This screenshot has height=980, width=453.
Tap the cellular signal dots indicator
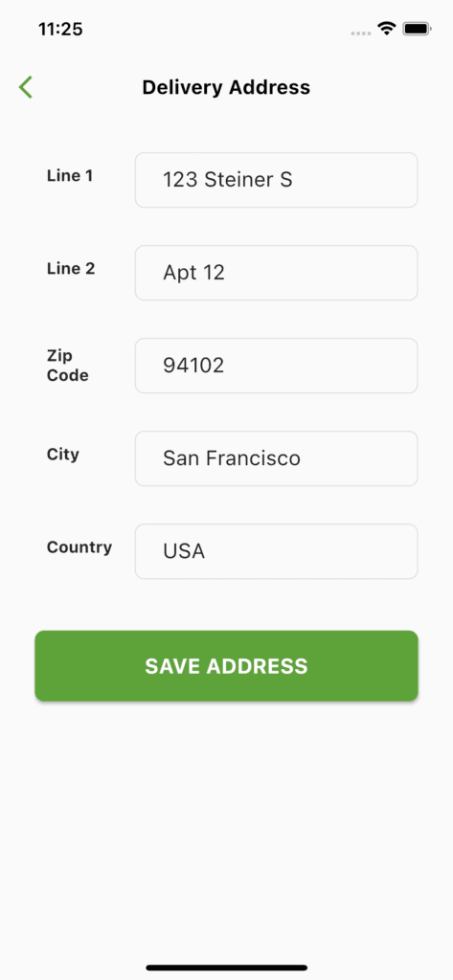pyautogui.click(x=361, y=33)
